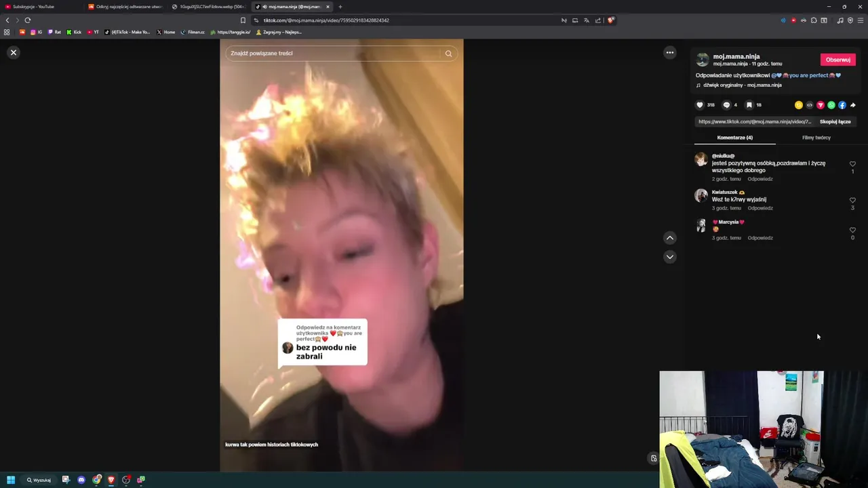Switch to the Filmy twórcy tab
Viewport: 868px width, 488px height.
816,138
